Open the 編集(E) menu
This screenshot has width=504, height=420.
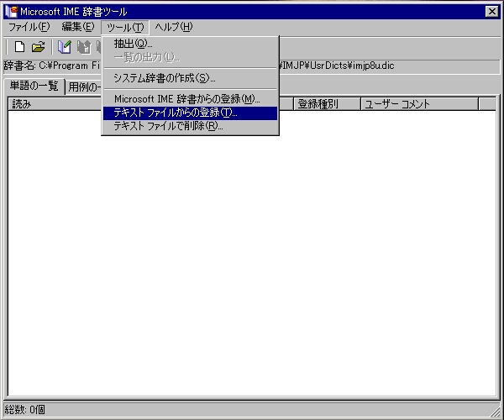tap(78, 27)
